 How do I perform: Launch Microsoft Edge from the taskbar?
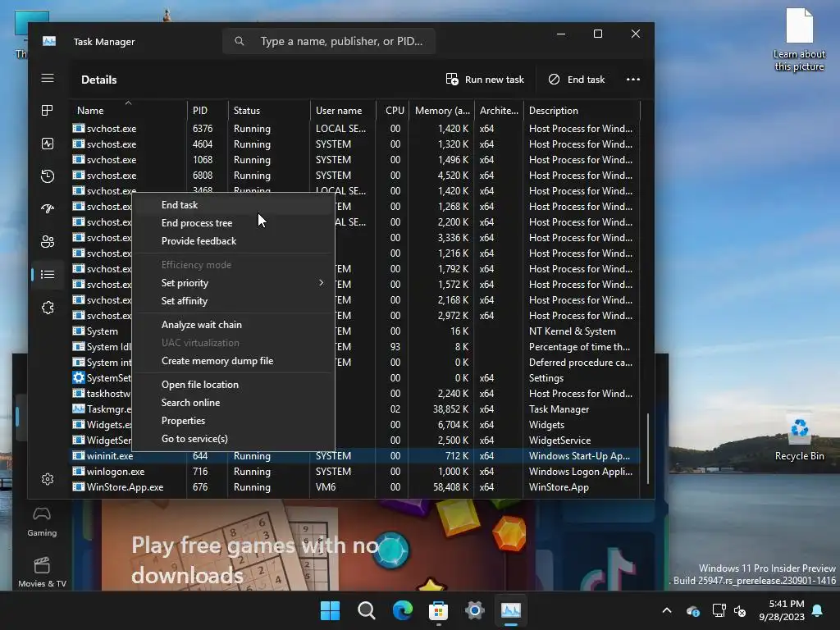[x=402, y=610]
